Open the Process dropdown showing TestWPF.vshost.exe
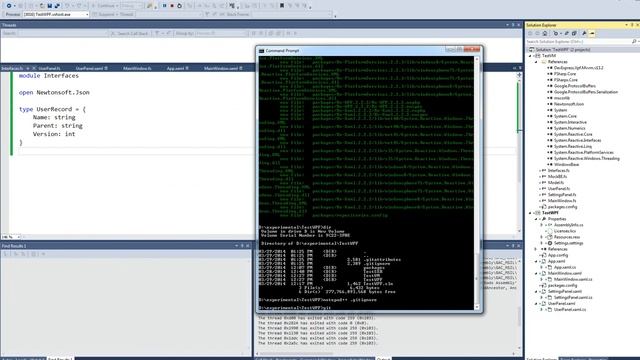 pyautogui.click(x=56, y=14)
